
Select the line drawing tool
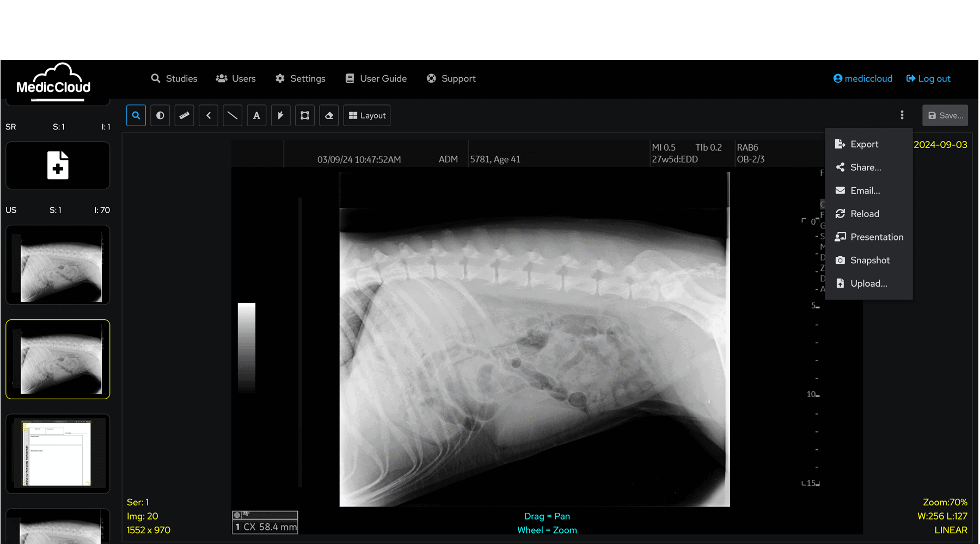(x=232, y=115)
